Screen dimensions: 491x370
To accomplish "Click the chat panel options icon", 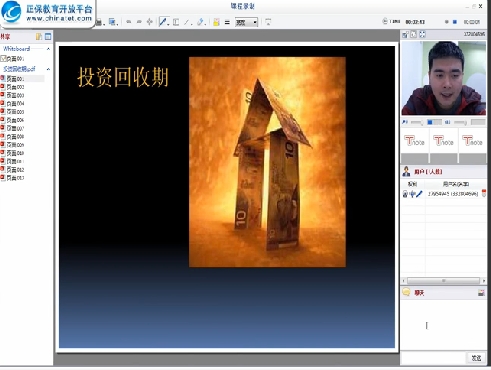I will [481, 293].
